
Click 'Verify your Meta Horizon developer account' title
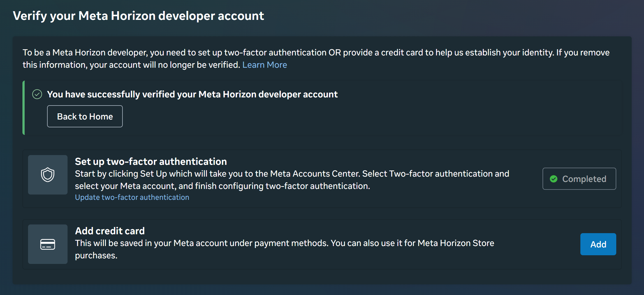coord(138,16)
